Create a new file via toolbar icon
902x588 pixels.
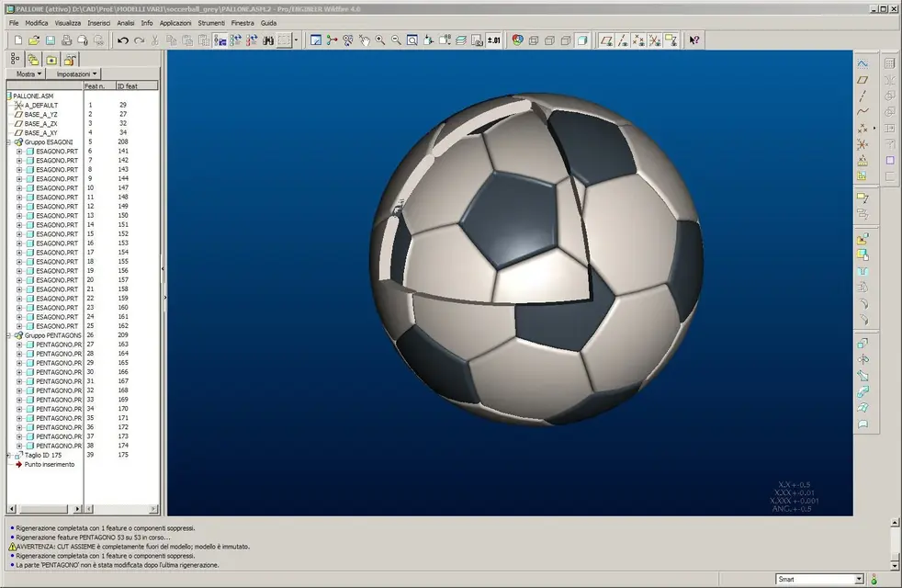tap(17, 40)
